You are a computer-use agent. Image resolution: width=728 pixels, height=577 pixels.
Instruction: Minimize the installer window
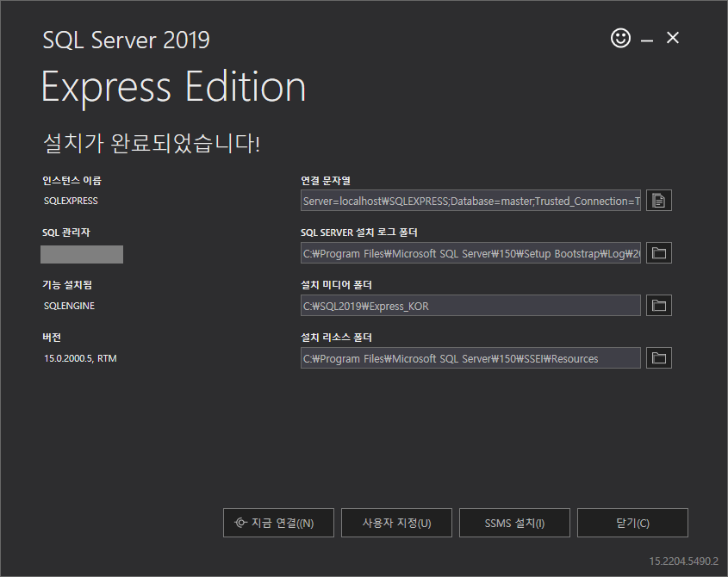tap(647, 40)
